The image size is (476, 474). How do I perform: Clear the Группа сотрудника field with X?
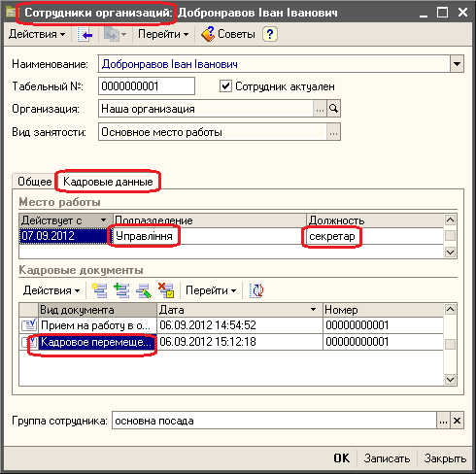[457, 421]
